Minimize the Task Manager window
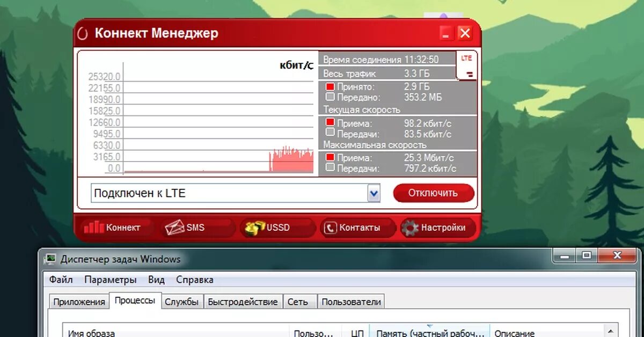644x337 pixels. [565, 256]
